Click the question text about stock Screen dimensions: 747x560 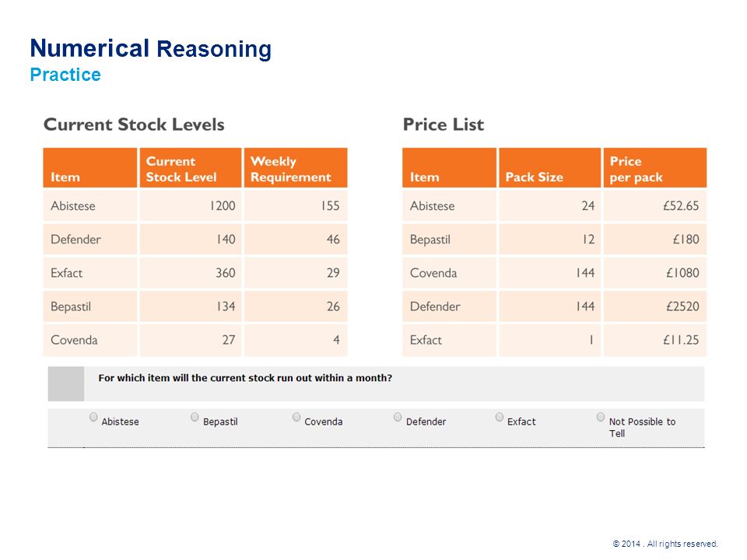(x=245, y=378)
